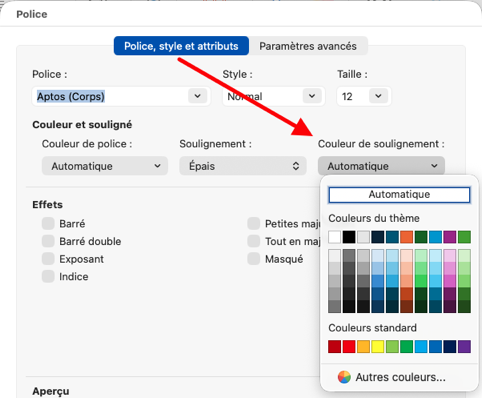Pick the sky blue theme color swatch

pyautogui.click(x=435, y=237)
